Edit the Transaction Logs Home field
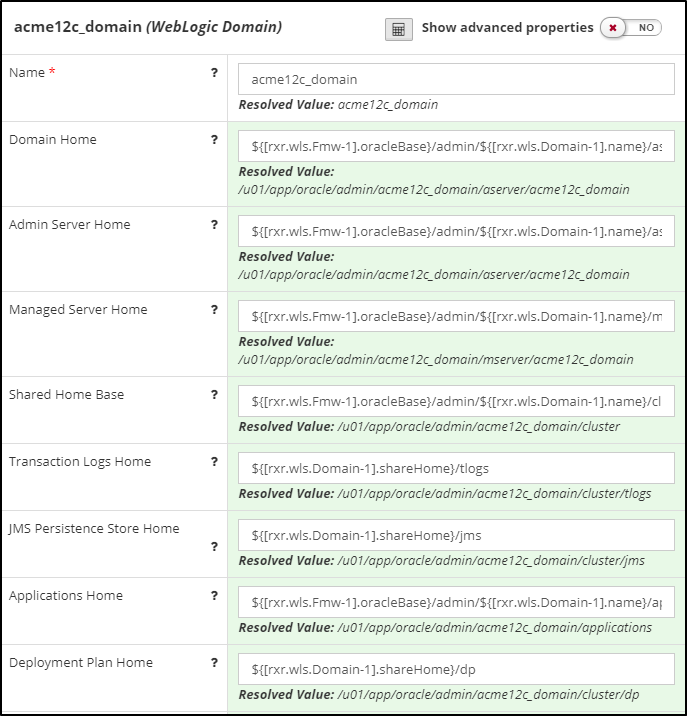 coord(456,468)
